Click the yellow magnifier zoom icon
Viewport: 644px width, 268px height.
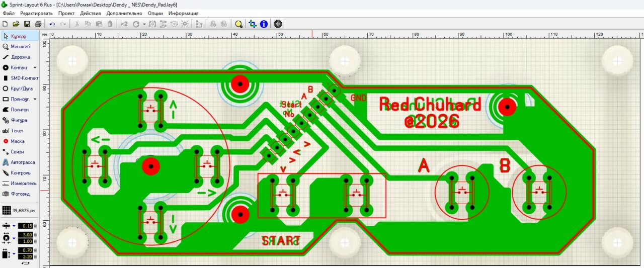238,24
